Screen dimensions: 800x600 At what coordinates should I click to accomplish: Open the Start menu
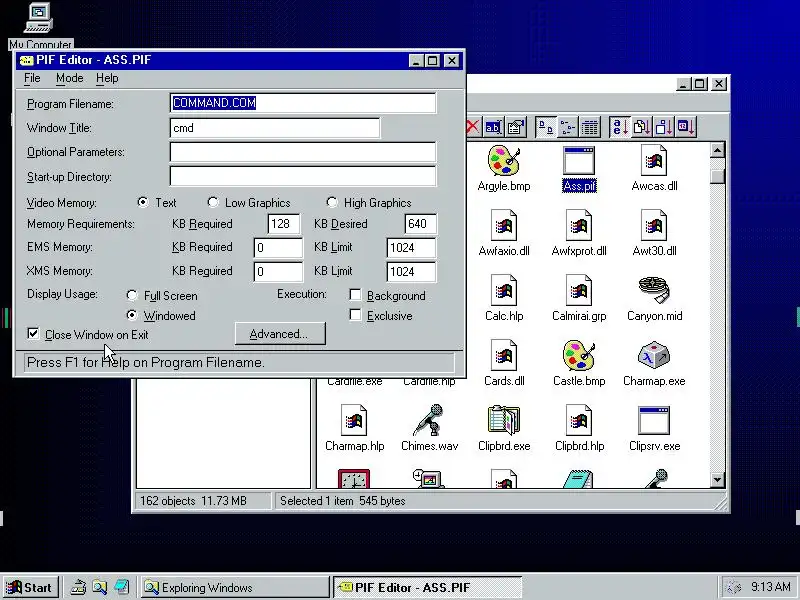(30, 588)
